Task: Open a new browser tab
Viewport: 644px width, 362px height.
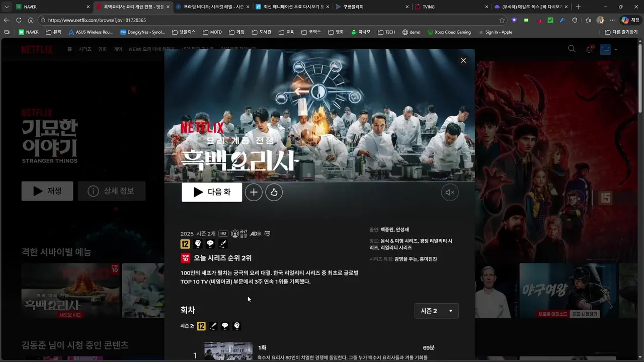Action: coord(578,7)
